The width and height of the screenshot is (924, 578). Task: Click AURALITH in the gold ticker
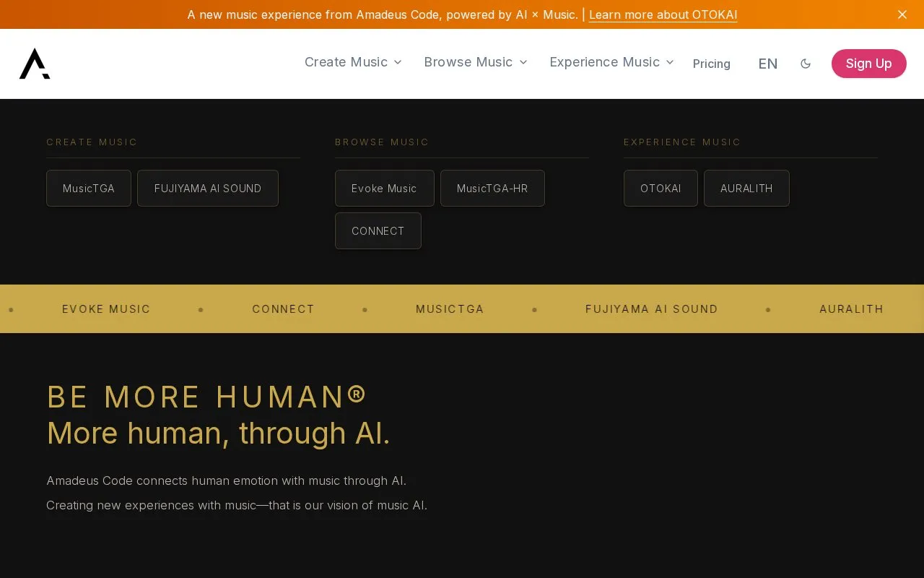(852, 309)
